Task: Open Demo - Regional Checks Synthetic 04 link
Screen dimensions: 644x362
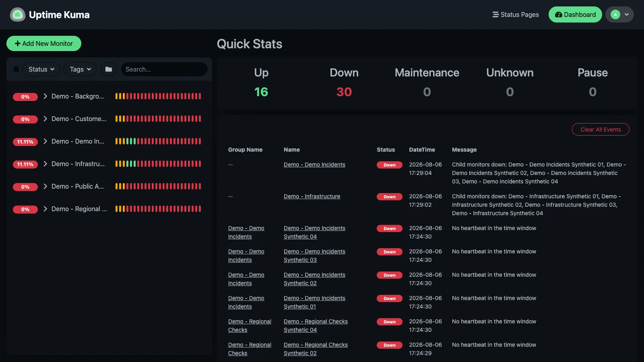Action: (316, 326)
